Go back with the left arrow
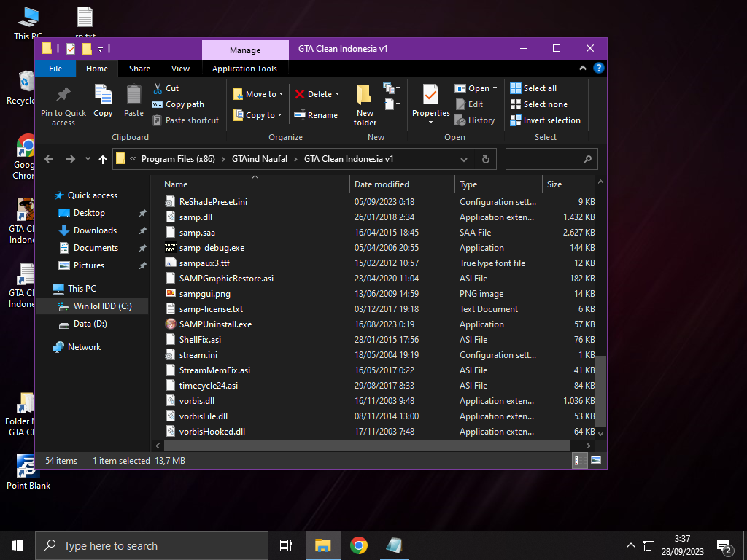The height and width of the screenshot is (560, 747). [x=49, y=159]
